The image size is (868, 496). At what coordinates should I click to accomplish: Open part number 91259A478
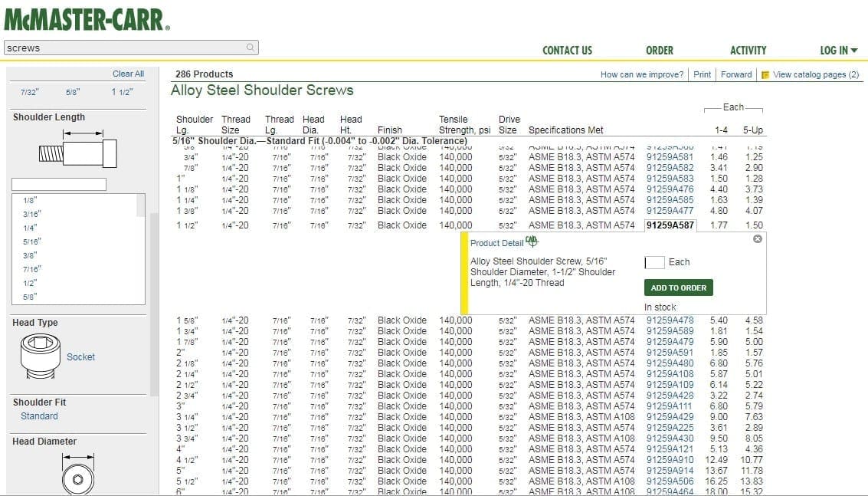(x=670, y=320)
